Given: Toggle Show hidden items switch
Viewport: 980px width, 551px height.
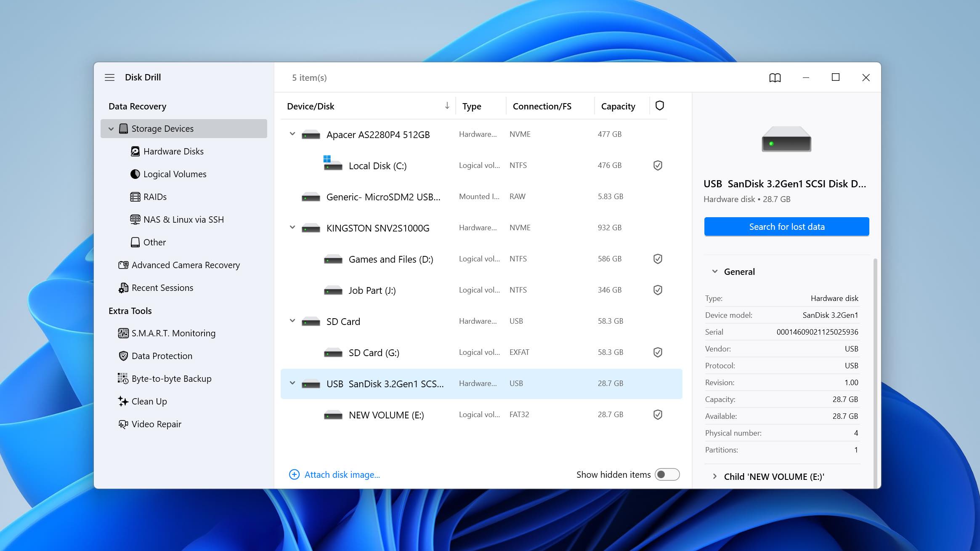Looking at the screenshot, I should click(667, 474).
